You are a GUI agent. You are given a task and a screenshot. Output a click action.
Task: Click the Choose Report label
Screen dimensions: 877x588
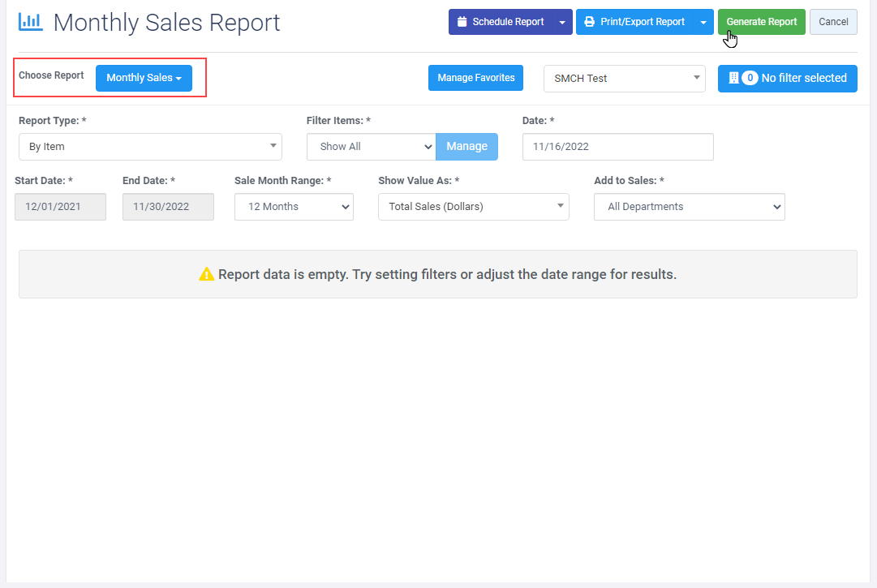click(x=51, y=75)
